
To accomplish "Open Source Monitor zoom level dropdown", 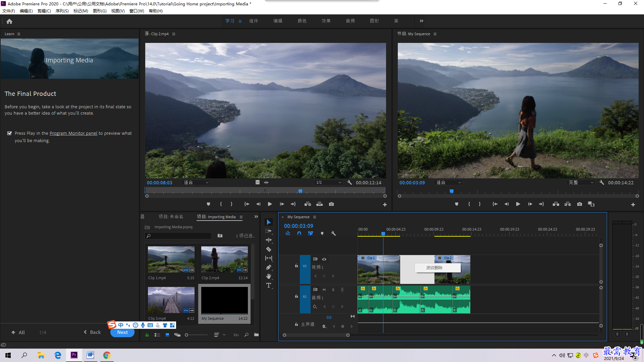I will [x=196, y=183].
